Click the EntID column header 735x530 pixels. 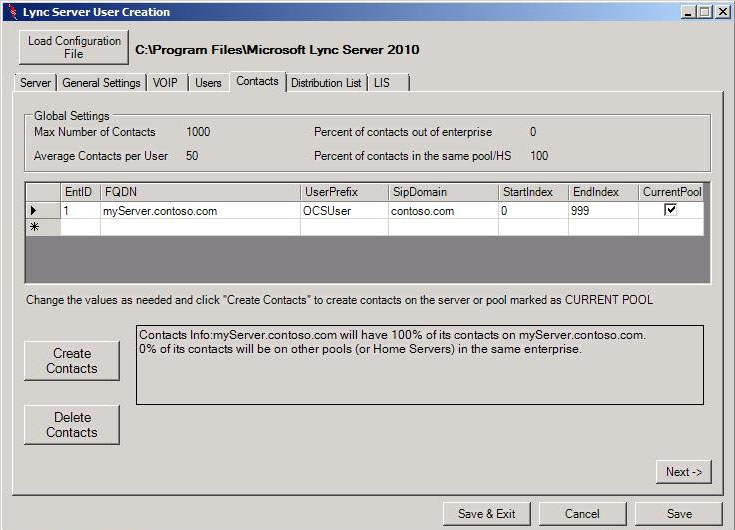click(x=80, y=192)
